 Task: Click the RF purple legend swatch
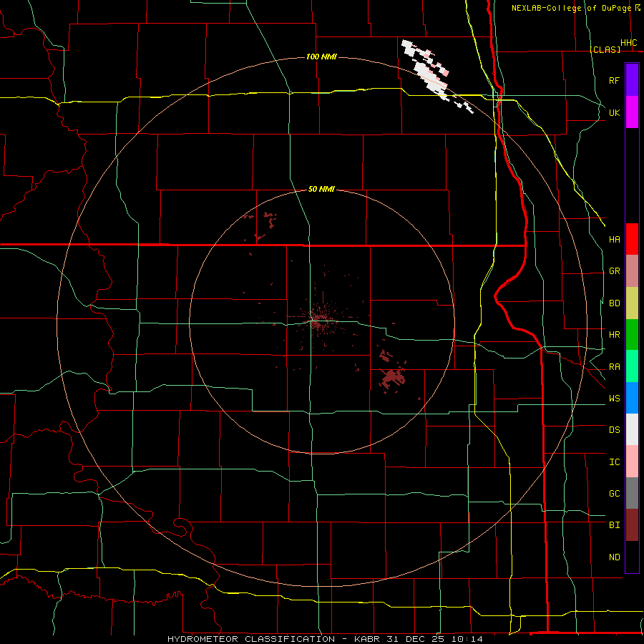632,80
